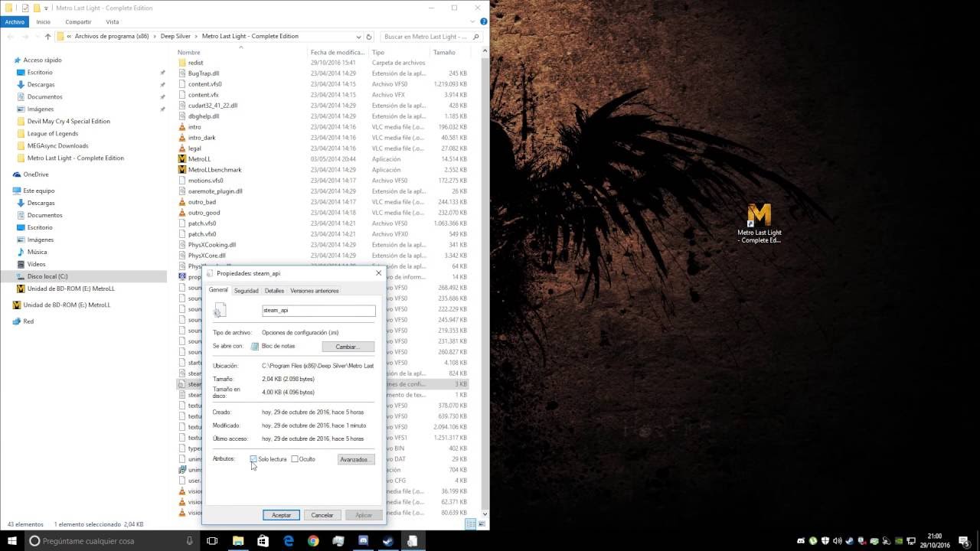This screenshot has width=980, height=551.
Task: Open the Compartir ribbon tab
Action: (78, 22)
